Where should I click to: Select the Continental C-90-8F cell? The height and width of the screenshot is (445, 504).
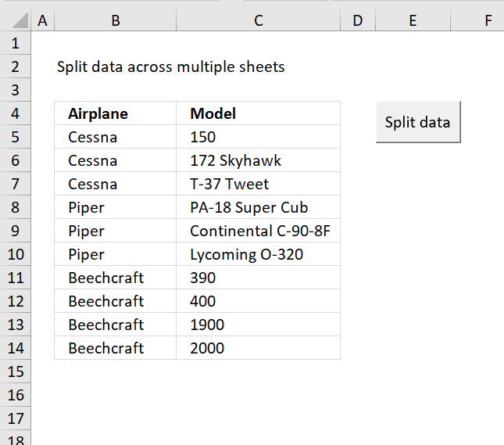[259, 231]
